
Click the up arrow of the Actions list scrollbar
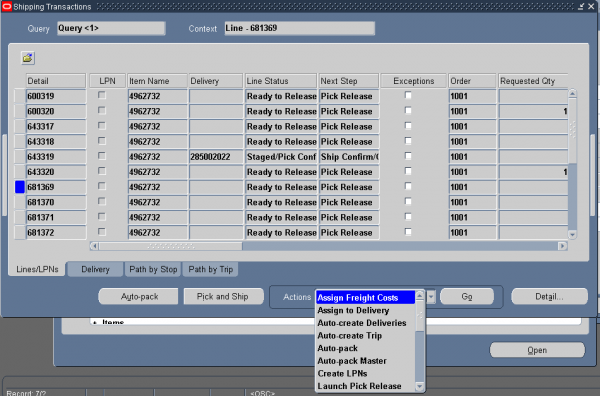coord(420,296)
